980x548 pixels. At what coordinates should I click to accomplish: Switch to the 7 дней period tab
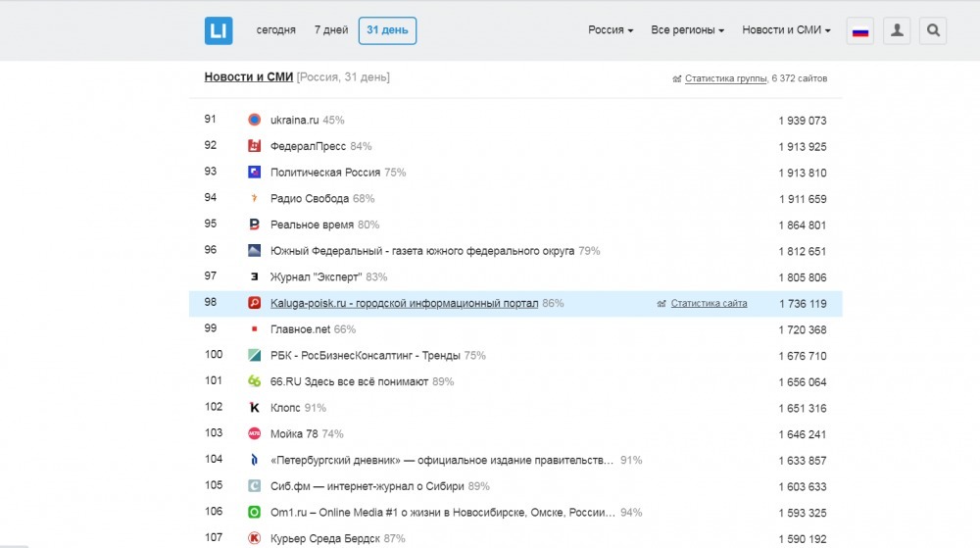[331, 30]
